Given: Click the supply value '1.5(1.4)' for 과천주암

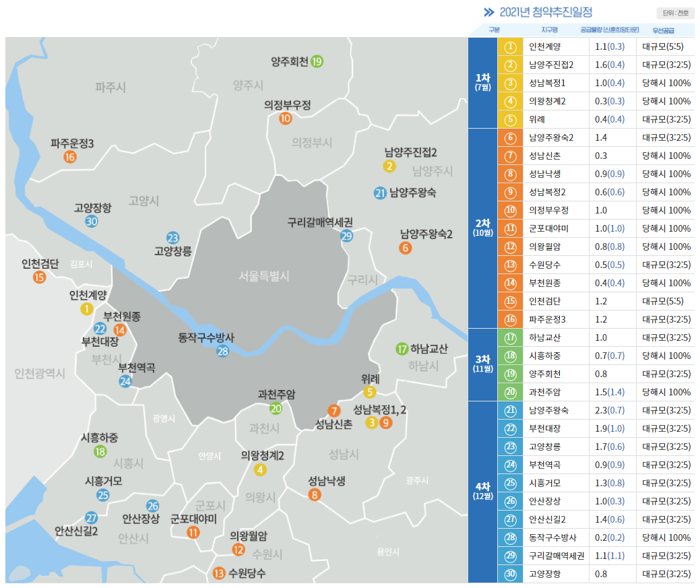Looking at the screenshot, I should click(609, 392).
